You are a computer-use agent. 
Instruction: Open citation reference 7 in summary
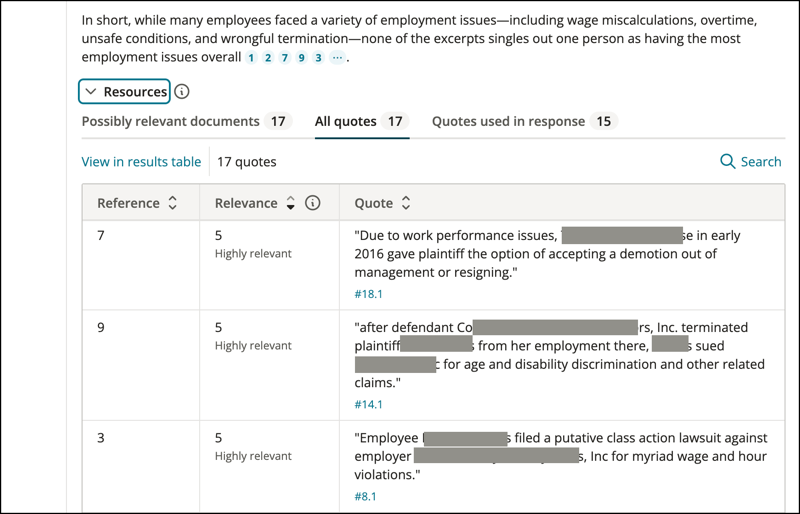tap(285, 58)
